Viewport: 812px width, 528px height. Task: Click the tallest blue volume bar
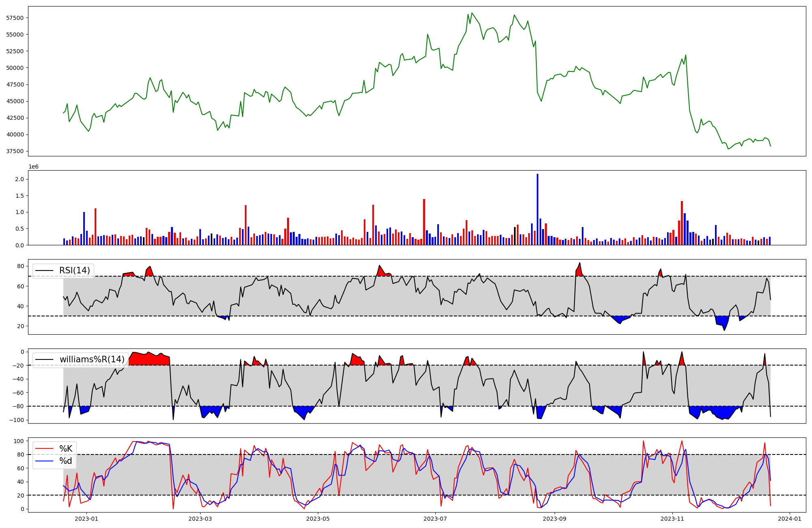click(538, 209)
